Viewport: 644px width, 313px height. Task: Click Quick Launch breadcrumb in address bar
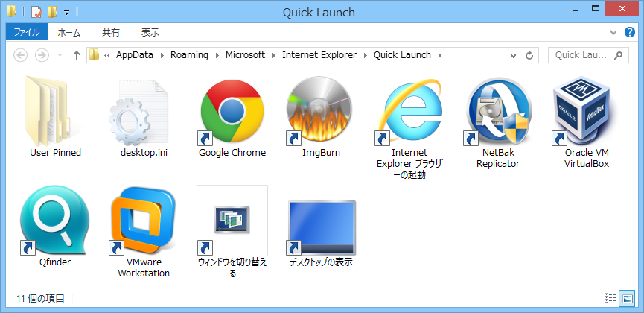coord(402,55)
